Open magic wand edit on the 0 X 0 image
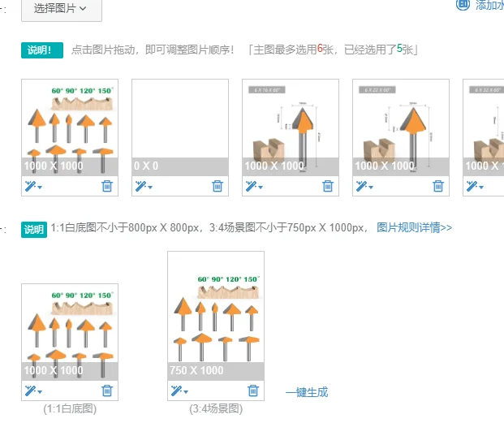The image size is (504, 423). [140, 186]
